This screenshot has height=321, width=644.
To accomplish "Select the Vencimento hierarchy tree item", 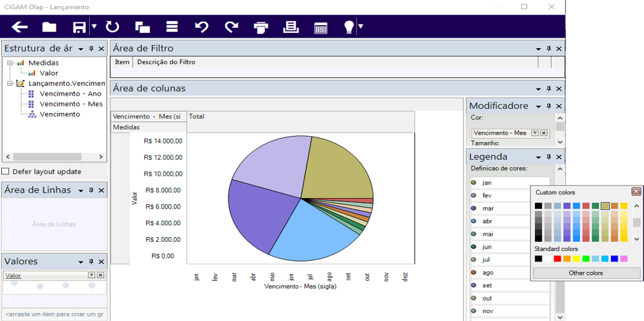I will tap(60, 114).
